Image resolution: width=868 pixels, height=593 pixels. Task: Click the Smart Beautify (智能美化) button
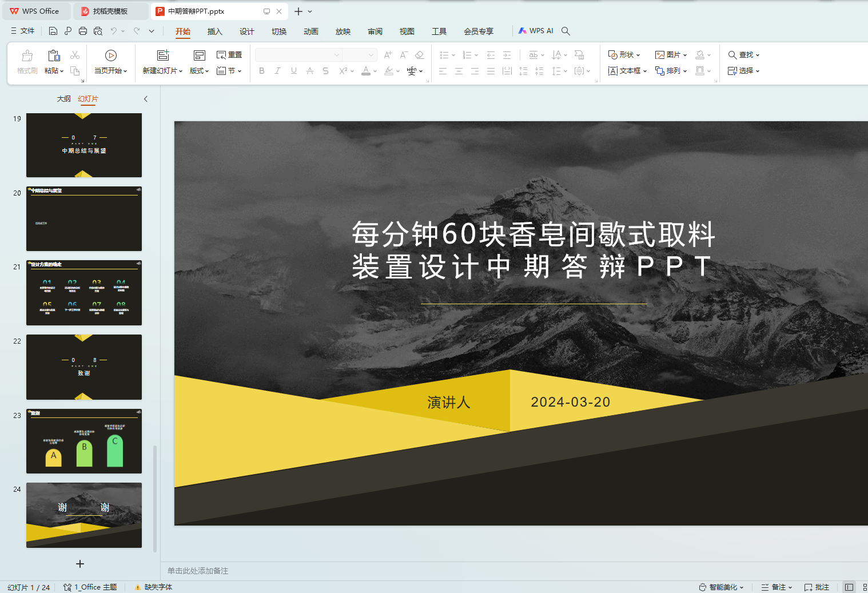point(721,587)
